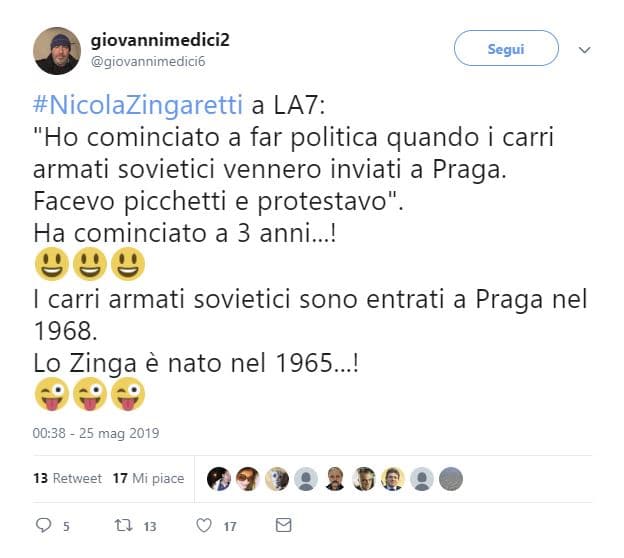Click the fifth liker avatar in the row

tap(335, 479)
